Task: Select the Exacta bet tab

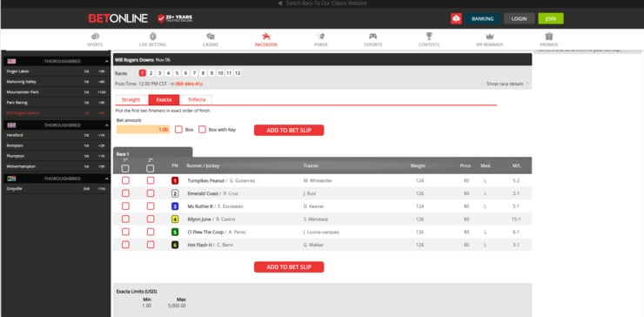Action: [x=164, y=100]
